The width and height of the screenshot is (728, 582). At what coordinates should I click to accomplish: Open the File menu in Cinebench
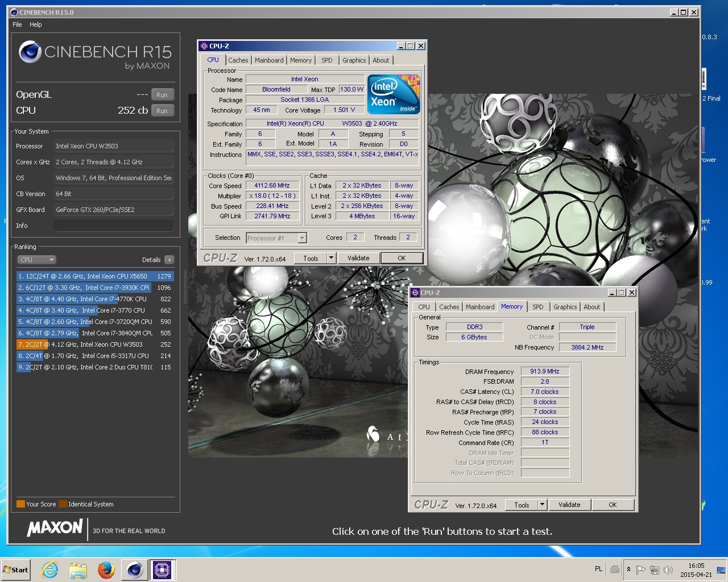(x=17, y=24)
